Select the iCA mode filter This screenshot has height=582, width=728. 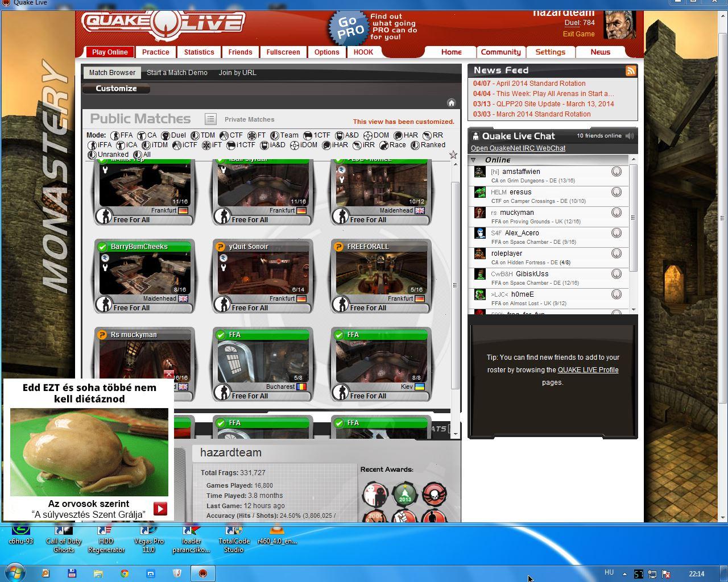point(127,145)
